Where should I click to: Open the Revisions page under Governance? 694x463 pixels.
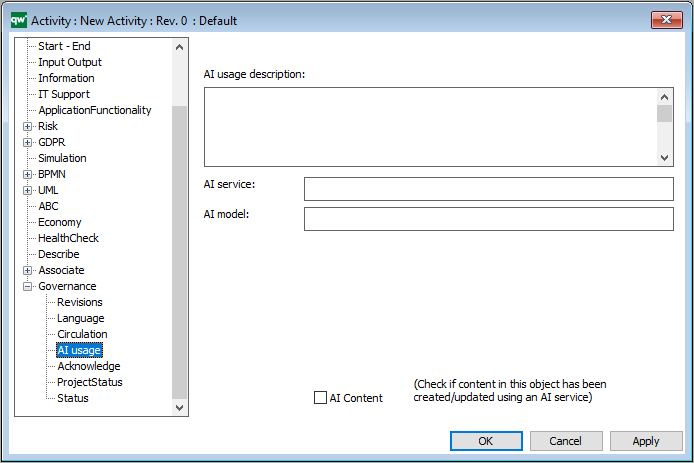[80, 302]
